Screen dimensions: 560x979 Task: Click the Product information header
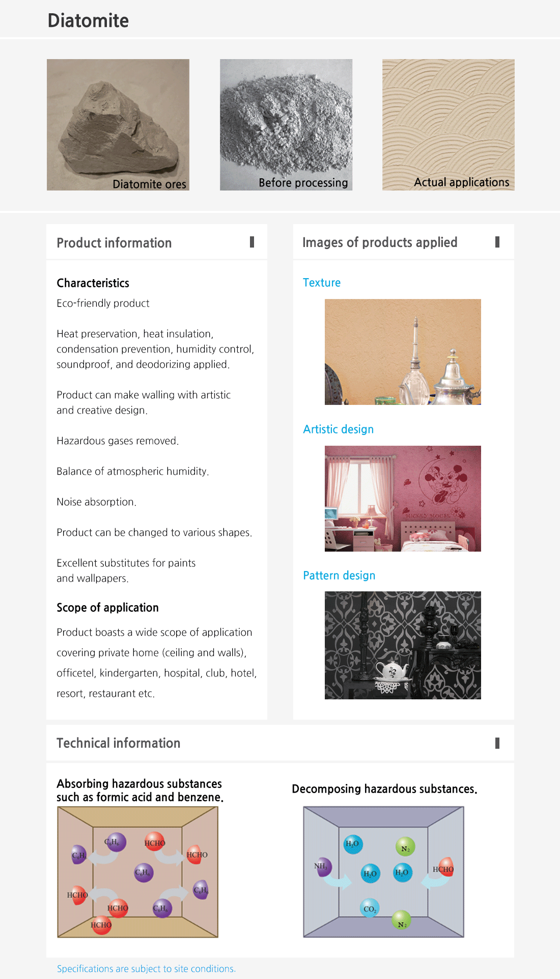114,243
